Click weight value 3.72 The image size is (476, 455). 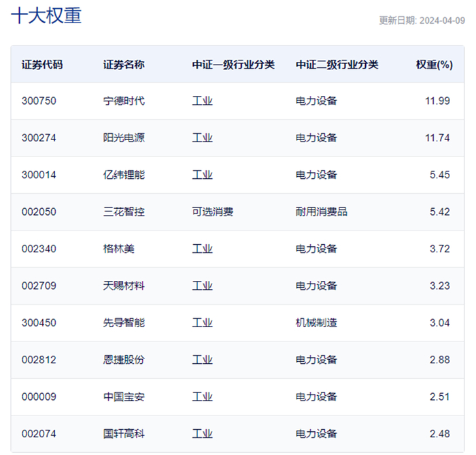[439, 249]
